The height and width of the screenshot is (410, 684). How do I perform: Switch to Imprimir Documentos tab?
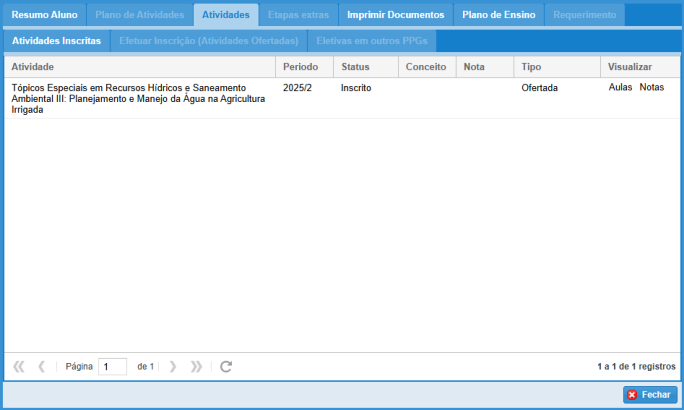click(x=395, y=15)
